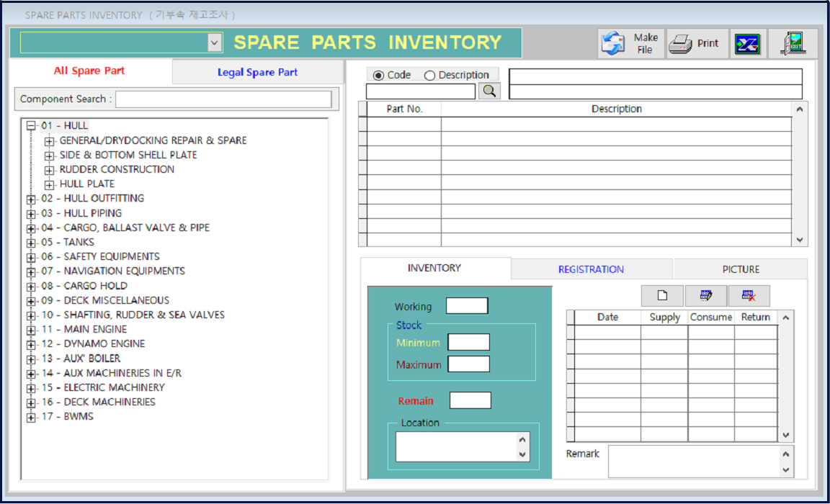This screenshot has height=504, width=830.
Task: Click the Date column header
Action: 607,318
